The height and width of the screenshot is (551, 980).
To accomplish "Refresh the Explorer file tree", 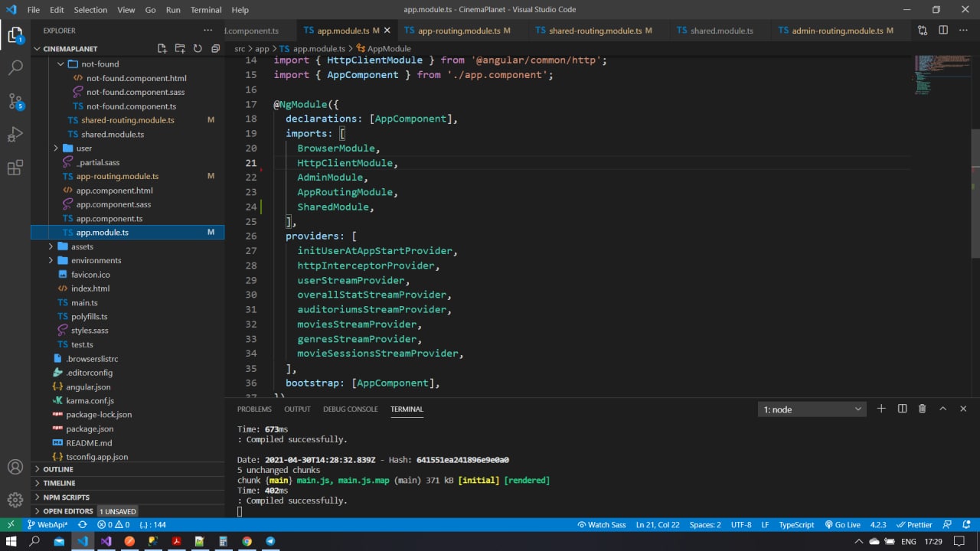I will click(198, 48).
